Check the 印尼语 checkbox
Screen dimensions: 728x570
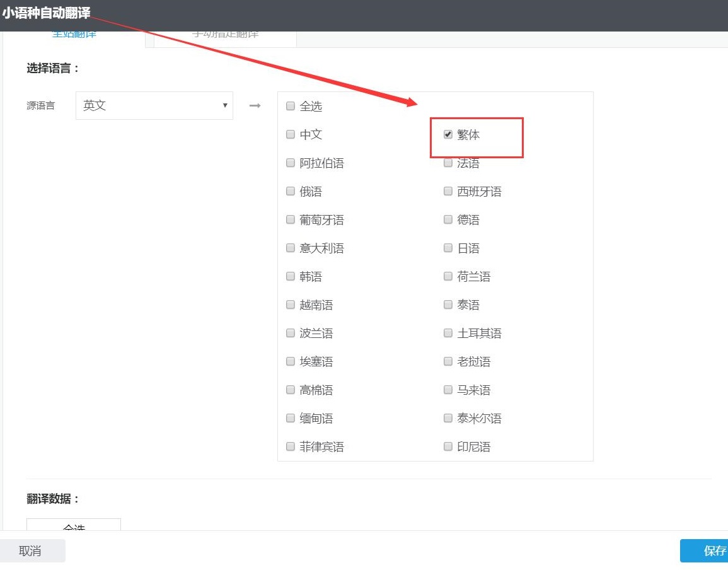point(448,446)
